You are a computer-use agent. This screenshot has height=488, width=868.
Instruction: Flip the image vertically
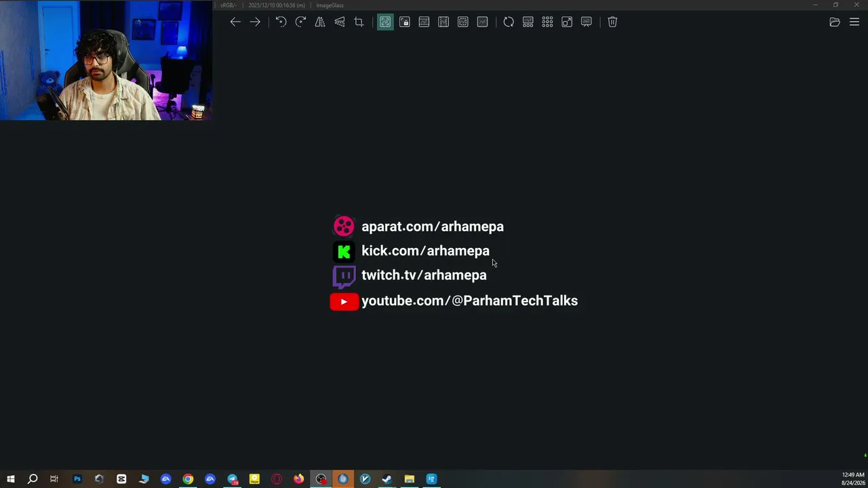click(339, 22)
